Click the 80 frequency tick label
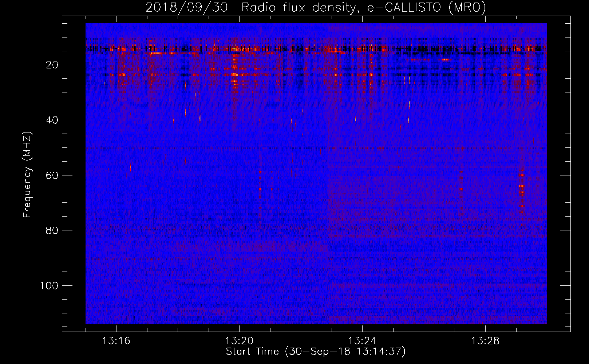 click(x=52, y=230)
